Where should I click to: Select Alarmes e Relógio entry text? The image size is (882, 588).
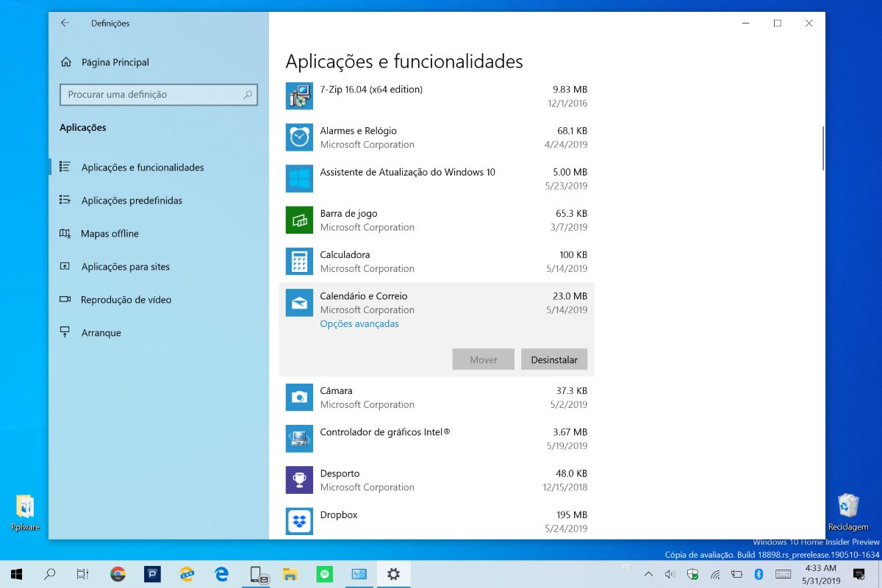[358, 131]
